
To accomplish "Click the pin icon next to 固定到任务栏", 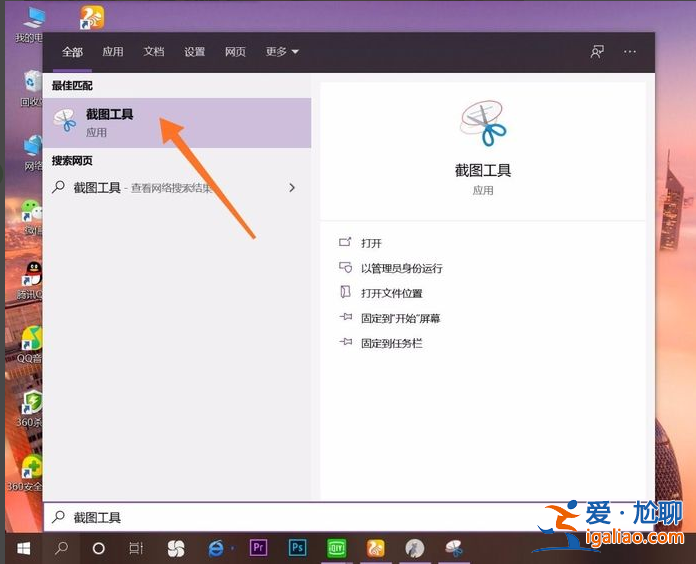I will pyautogui.click(x=345, y=342).
